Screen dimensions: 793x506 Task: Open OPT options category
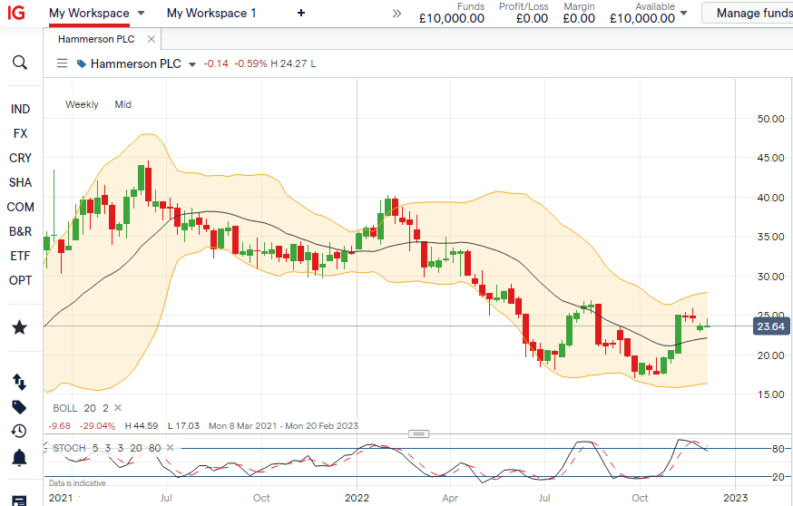[x=20, y=281]
